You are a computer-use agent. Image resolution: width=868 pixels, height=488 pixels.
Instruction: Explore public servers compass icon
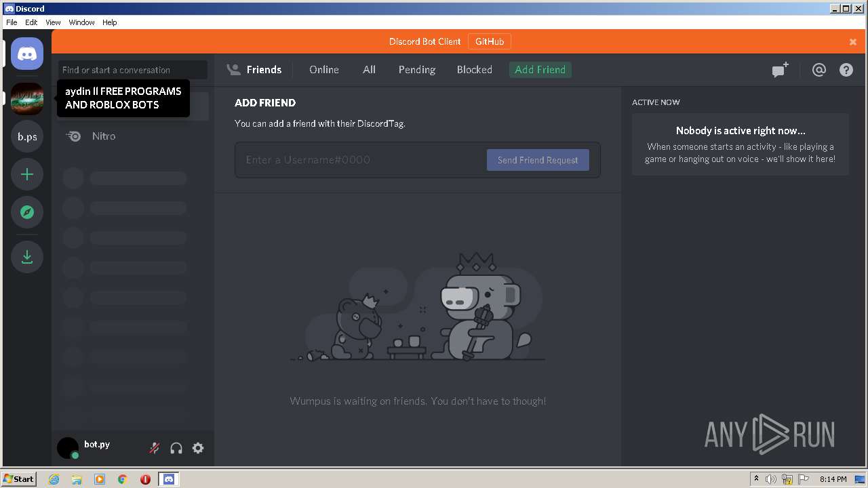27,212
